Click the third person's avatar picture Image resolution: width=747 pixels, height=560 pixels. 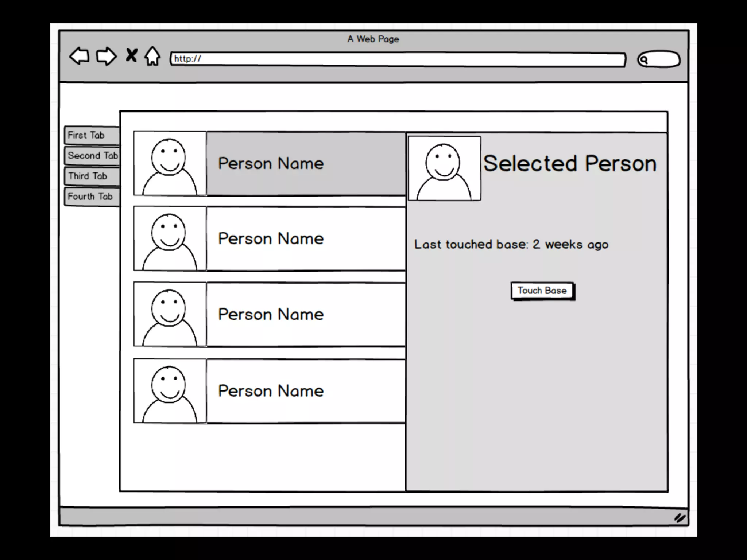(170, 314)
